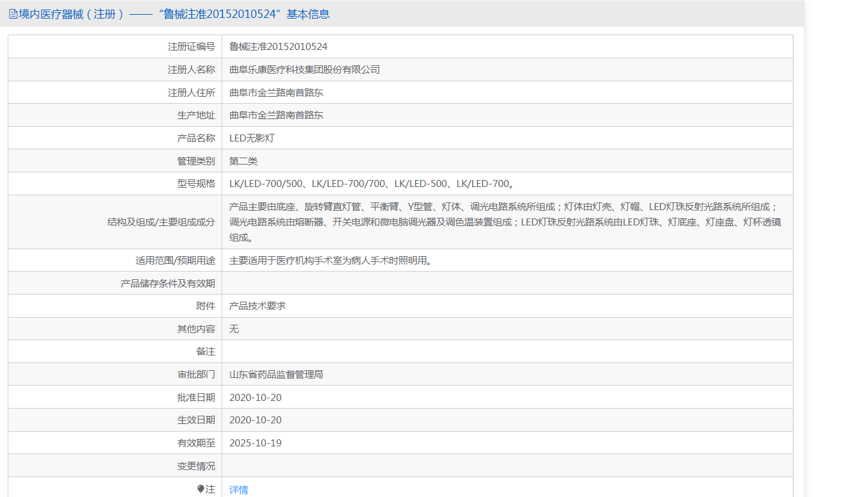The image size is (868, 497).
Task: Click the 生产地址 row label
Action: point(196,115)
